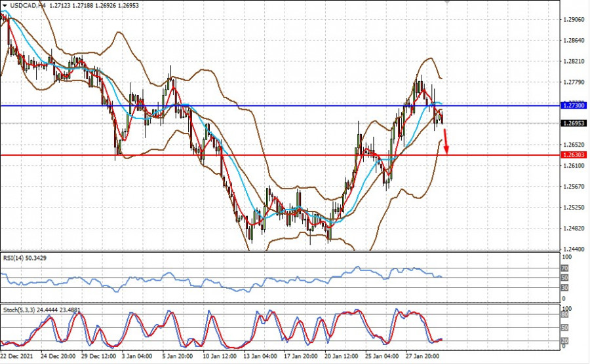Click the 1.28640 price scale label
The image size is (590, 364).
[x=574, y=40]
